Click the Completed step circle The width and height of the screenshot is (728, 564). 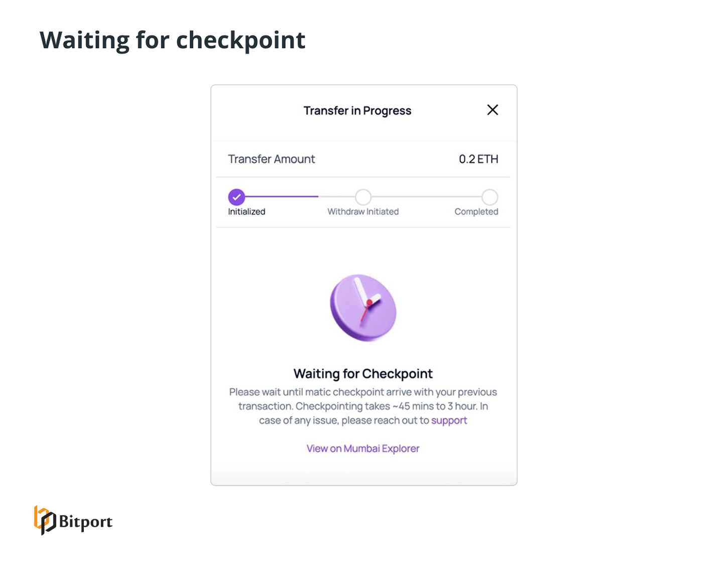coord(490,197)
